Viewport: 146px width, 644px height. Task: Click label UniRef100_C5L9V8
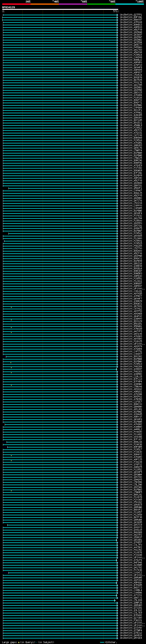point(131,600)
